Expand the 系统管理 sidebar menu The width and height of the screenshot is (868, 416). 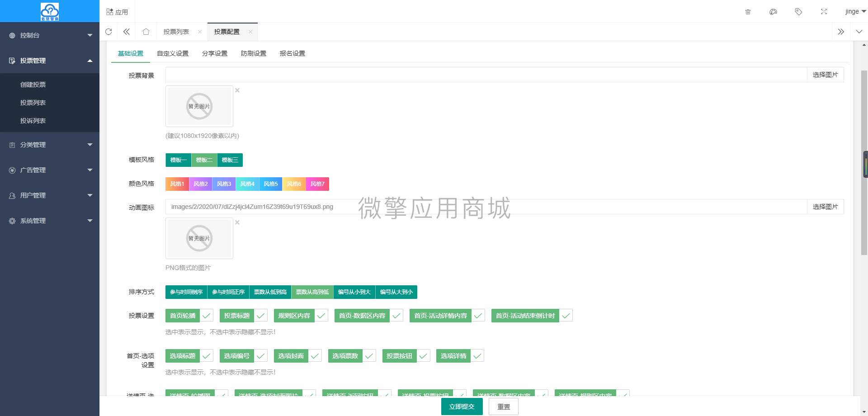click(90, 221)
